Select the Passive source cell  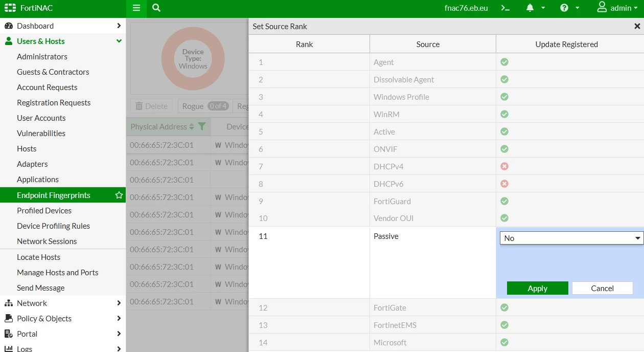click(433, 262)
